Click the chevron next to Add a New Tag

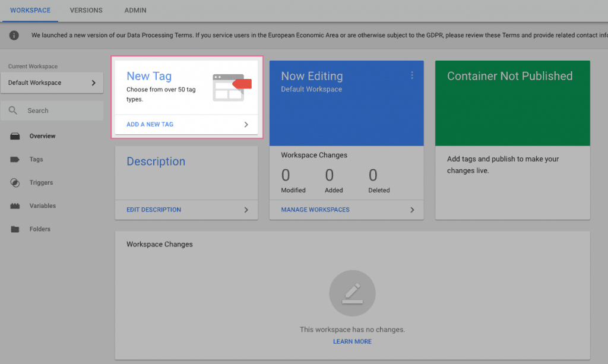coord(246,125)
